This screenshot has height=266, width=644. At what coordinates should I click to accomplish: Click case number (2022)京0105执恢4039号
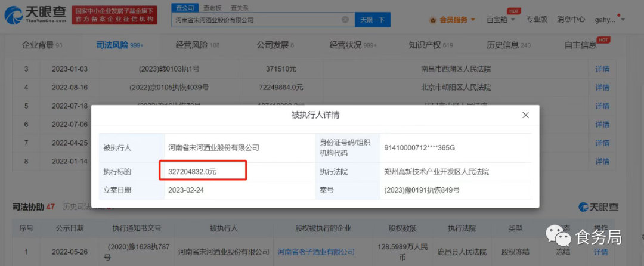pos(169,88)
